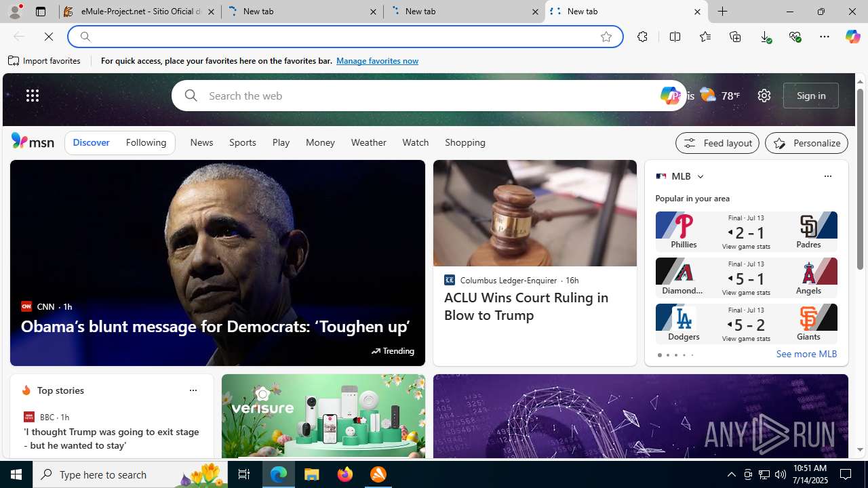Click the Personalize button
Viewport: 868px width, 488px height.
(806, 143)
